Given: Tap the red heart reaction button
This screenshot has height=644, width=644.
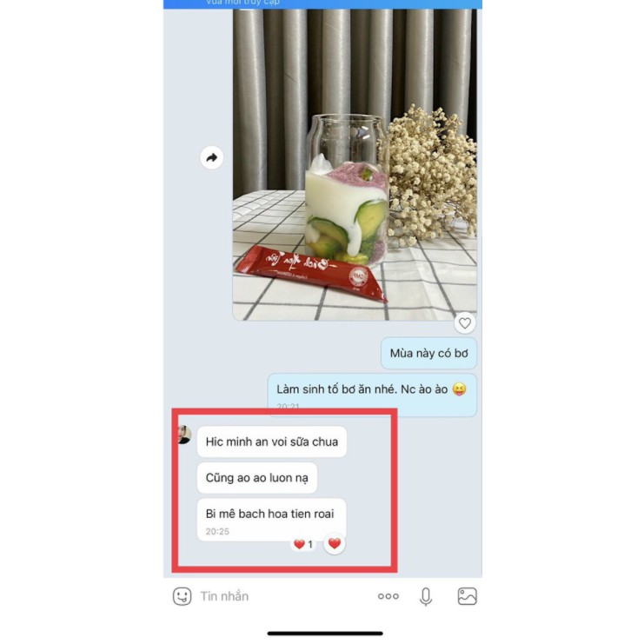Looking at the screenshot, I should click(335, 543).
